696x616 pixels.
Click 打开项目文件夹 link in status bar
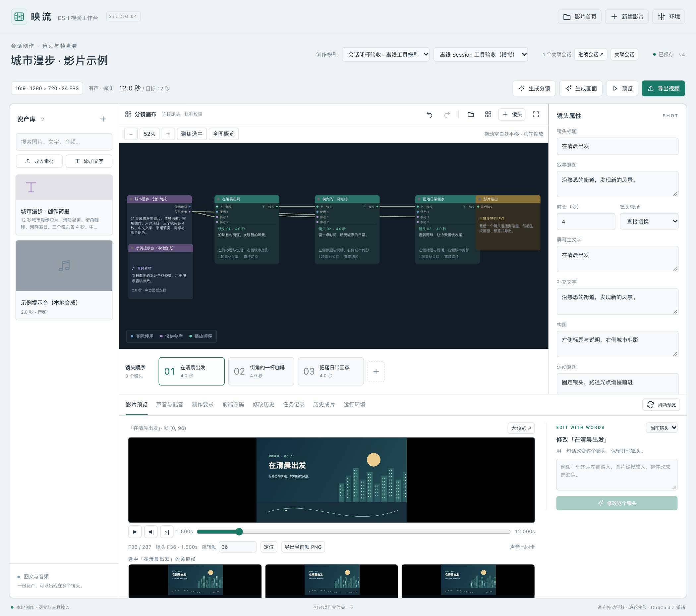coord(333,607)
